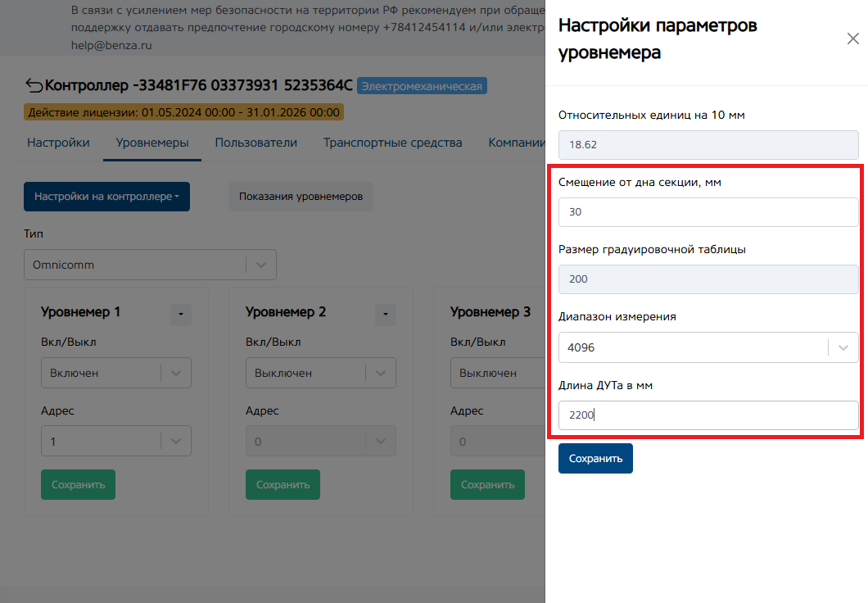Open the Транспортные средства tab
Screen dimensions: 868x603
392,143
